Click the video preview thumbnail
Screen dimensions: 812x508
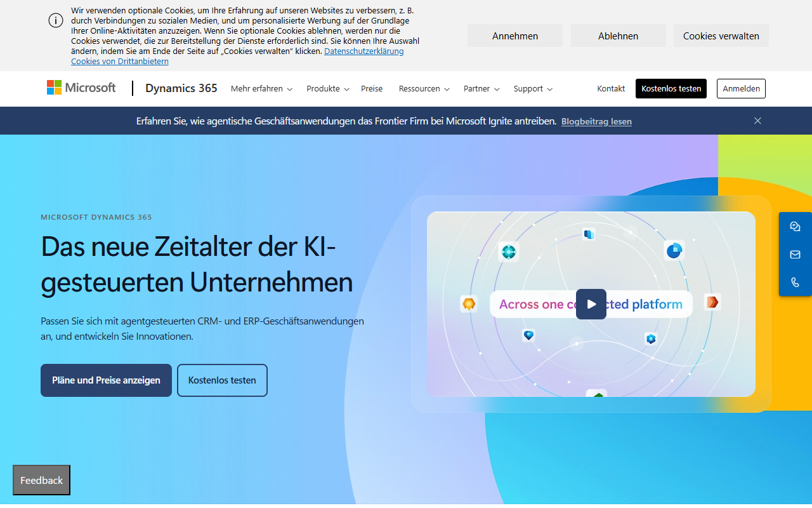591,304
